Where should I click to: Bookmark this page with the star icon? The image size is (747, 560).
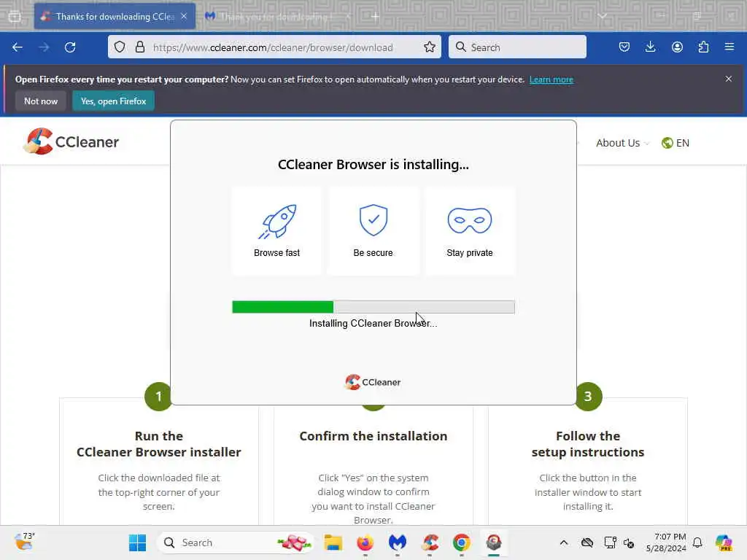pyautogui.click(x=429, y=47)
